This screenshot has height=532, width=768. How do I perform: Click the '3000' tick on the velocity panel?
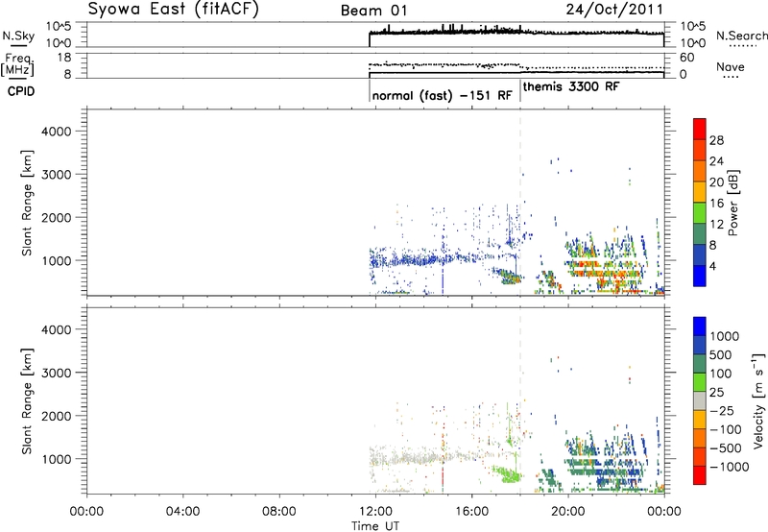56,373
